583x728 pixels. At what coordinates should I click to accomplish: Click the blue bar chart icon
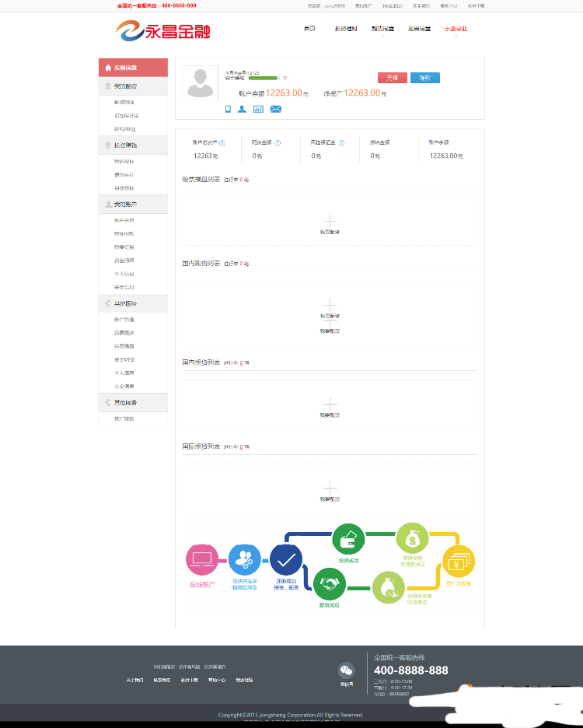(x=258, y=109)
